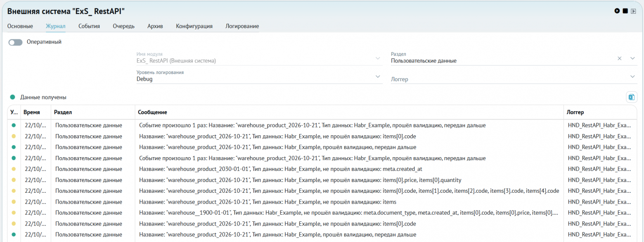The width and height of the screenshot is (644, 242).
Task: Click the boxed play icon at top right
Action: pos(633,11)
